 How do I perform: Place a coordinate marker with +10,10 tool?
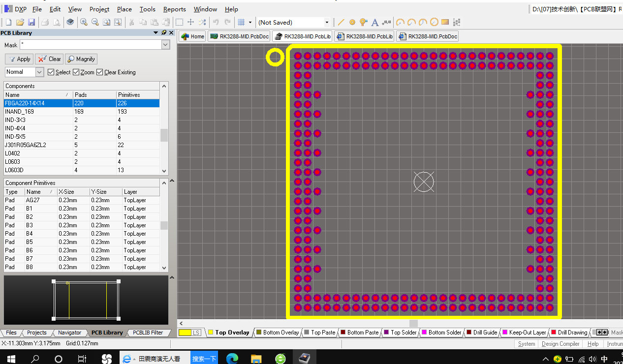[387, 22]
